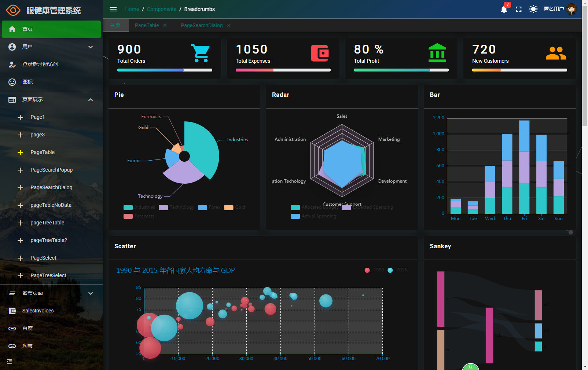Click plus icon beside pageTreeTable2

(x=21, y=241)
